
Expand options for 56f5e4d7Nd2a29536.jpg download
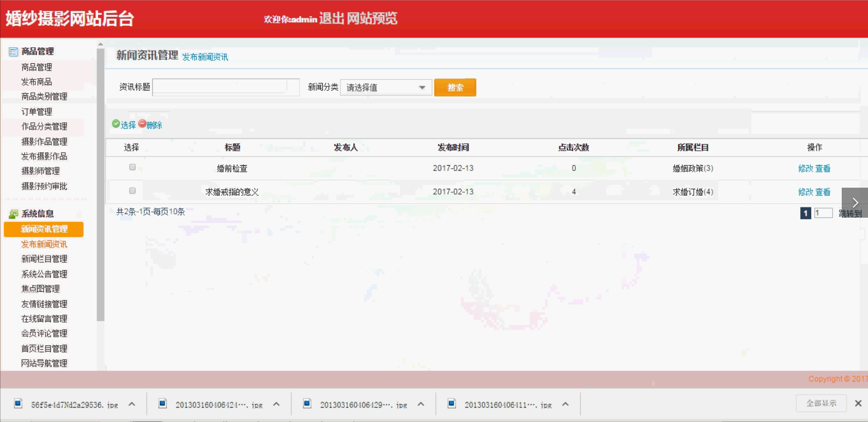[132, 404]
